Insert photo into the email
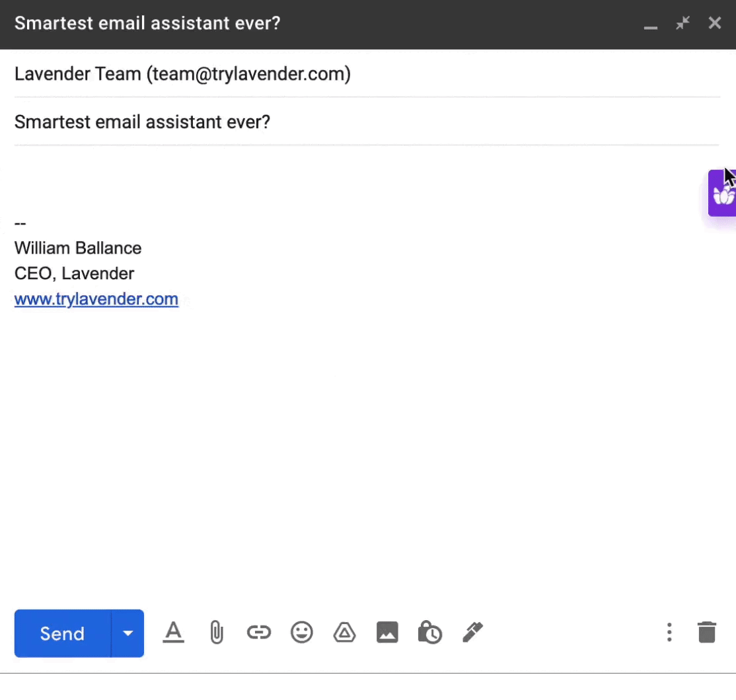Viewport: 736px width, 700px height. (387, 633)
